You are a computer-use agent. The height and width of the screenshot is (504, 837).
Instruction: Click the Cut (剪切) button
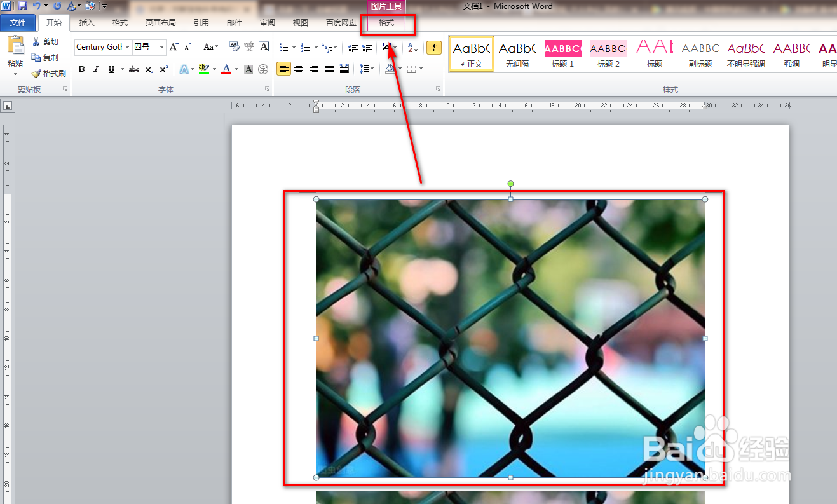46,42
